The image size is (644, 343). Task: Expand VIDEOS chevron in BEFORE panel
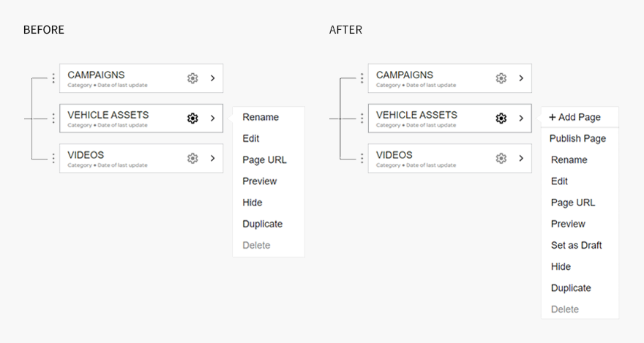(213, 158)
